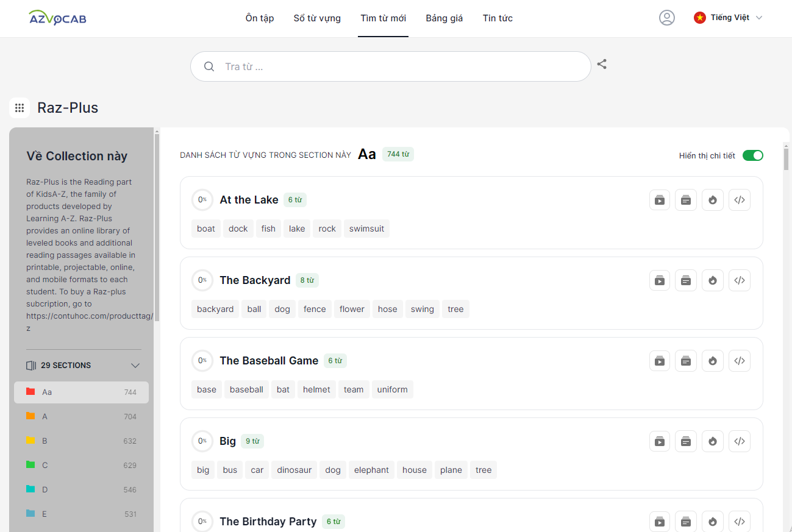The width and height of the screenshot is (792, 532).
Task: Get embed code for At the Lake
Action: click(x=740, y=200)
